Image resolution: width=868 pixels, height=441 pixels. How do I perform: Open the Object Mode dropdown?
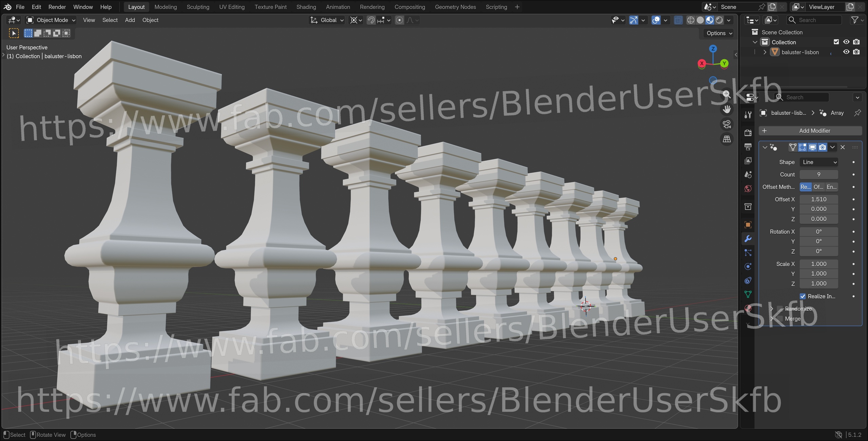[x=51, y=20]
